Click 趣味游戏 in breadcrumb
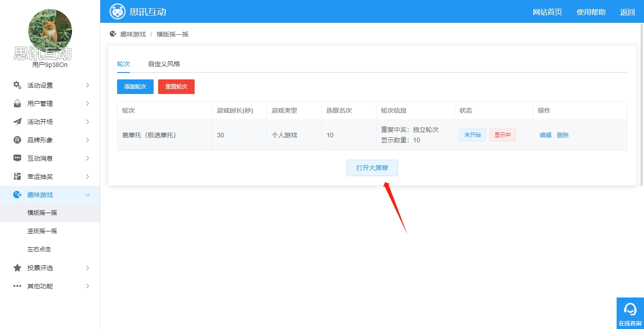644x329 pixels. tap(133, 34)
